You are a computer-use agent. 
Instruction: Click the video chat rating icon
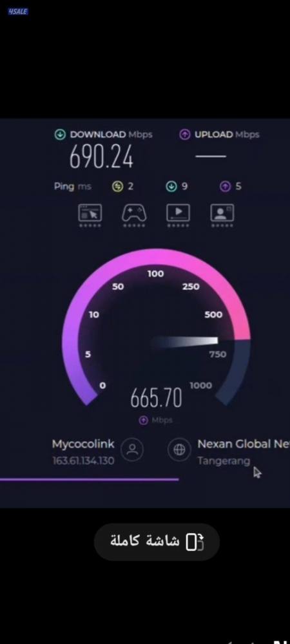(x=222, y=213)
